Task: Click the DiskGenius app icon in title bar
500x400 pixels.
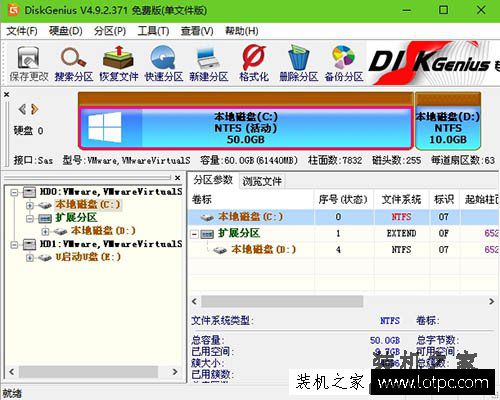Action: click(x=13, y=10)
